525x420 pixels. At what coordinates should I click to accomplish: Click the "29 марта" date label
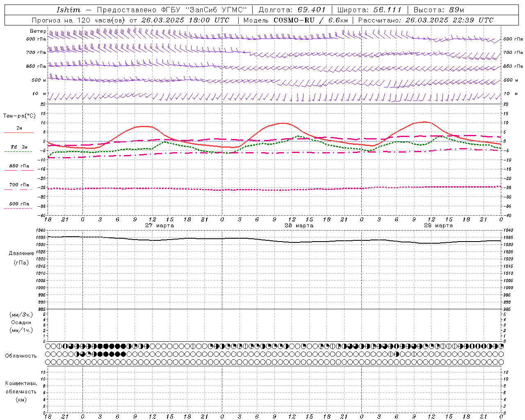point(438,226)
